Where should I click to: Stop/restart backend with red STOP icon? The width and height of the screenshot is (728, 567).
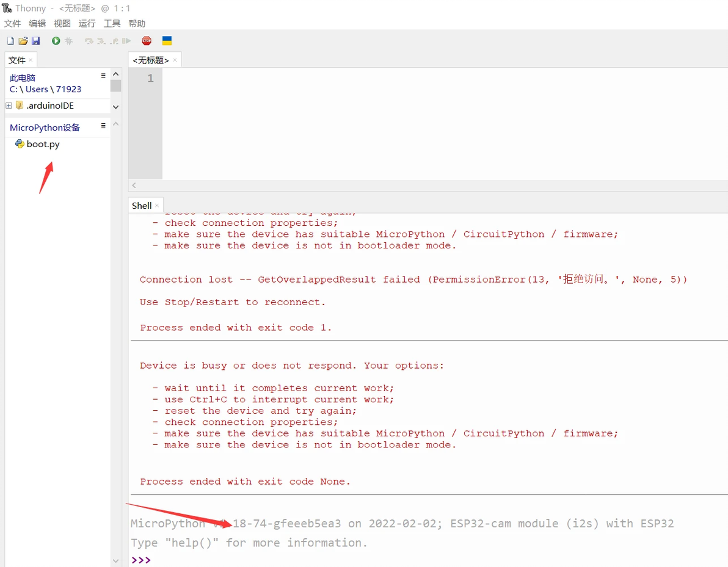pyautogui.click(x=147, y=41)
